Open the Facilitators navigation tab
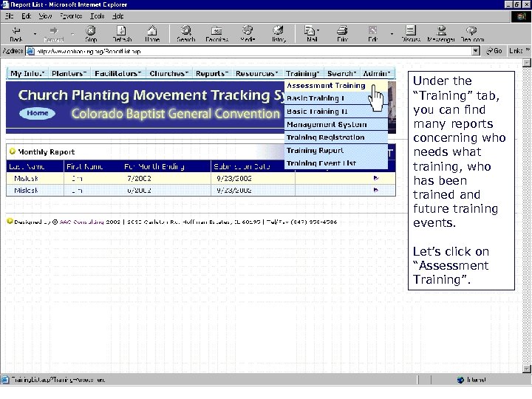The width and height of the screenshot is (532, 399). point(118,73)
